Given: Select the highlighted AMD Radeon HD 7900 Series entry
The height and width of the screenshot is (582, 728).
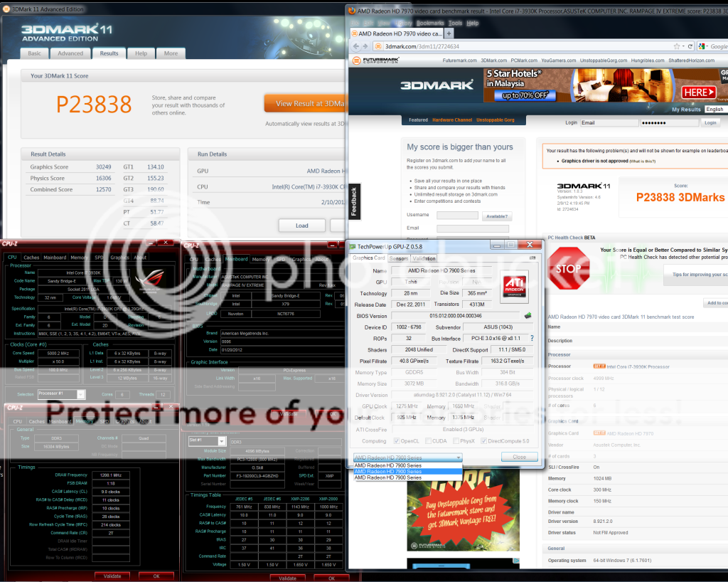Looking at the screenshot, I should (407, 472).
